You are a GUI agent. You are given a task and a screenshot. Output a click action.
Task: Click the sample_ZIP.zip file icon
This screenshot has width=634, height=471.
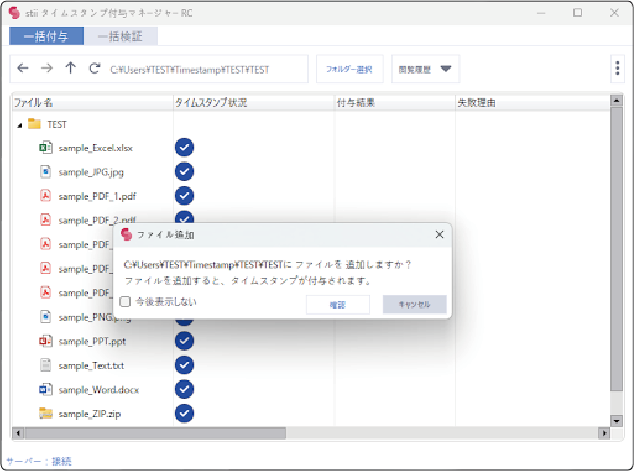45,413
